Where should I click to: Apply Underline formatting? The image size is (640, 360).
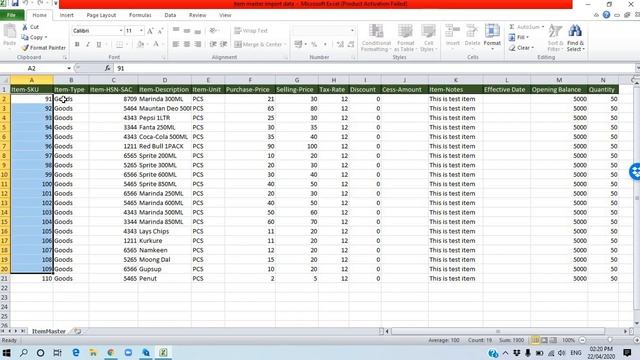coord(98,44)
